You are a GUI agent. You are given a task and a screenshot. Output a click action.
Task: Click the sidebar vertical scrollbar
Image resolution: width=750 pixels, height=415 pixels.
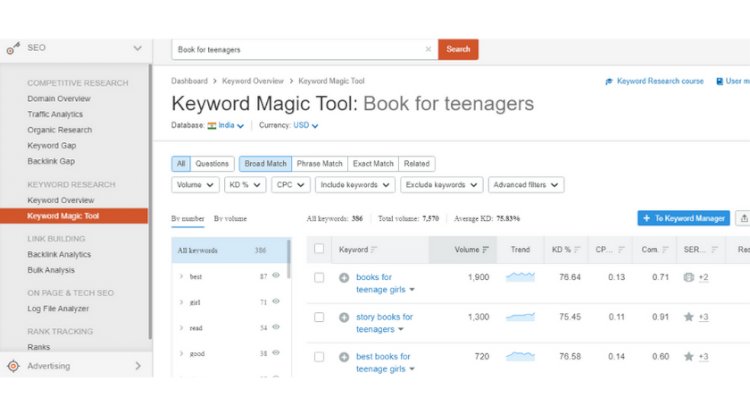click(x=150, y=201)
